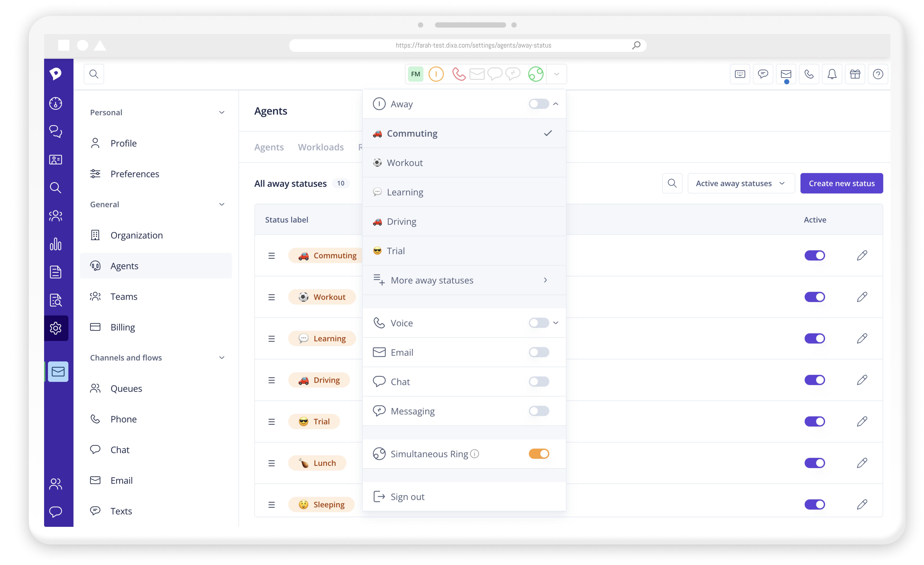This screenshot has width=924, height=565.
Task: Click Sign out
Action: tap(464, 497)
